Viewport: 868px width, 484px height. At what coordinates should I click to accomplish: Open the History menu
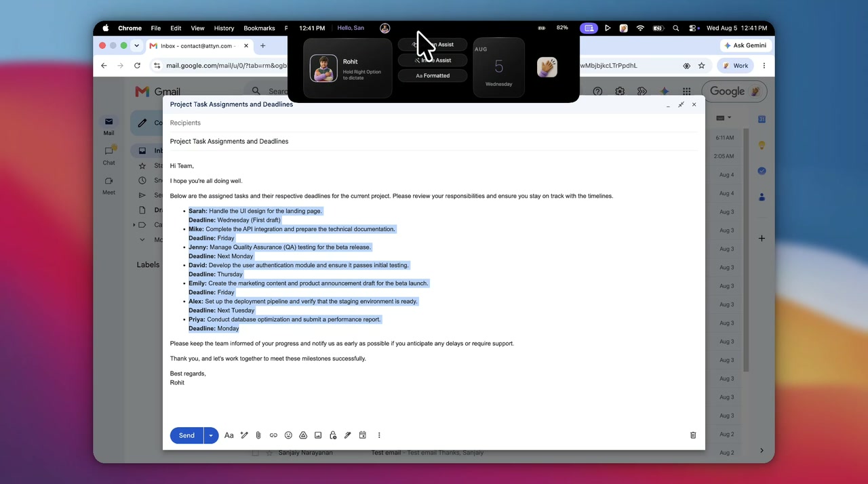point(224,28)
